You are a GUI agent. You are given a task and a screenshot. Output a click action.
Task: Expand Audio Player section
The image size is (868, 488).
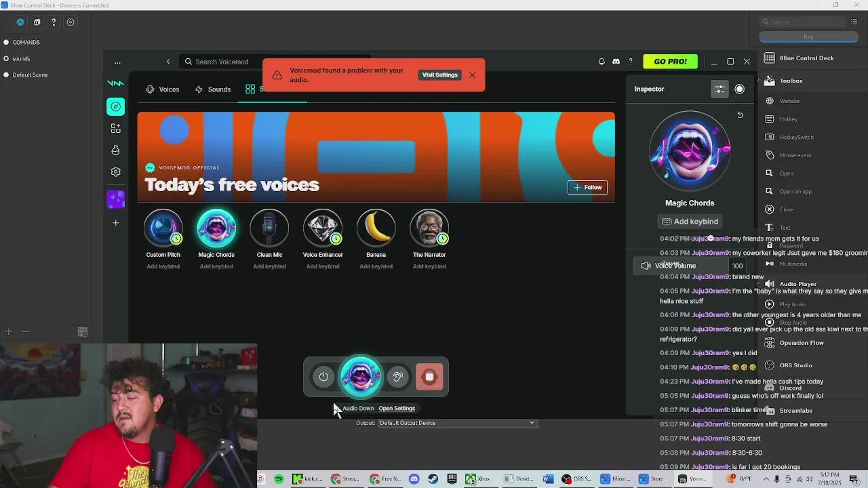point(797,284)
